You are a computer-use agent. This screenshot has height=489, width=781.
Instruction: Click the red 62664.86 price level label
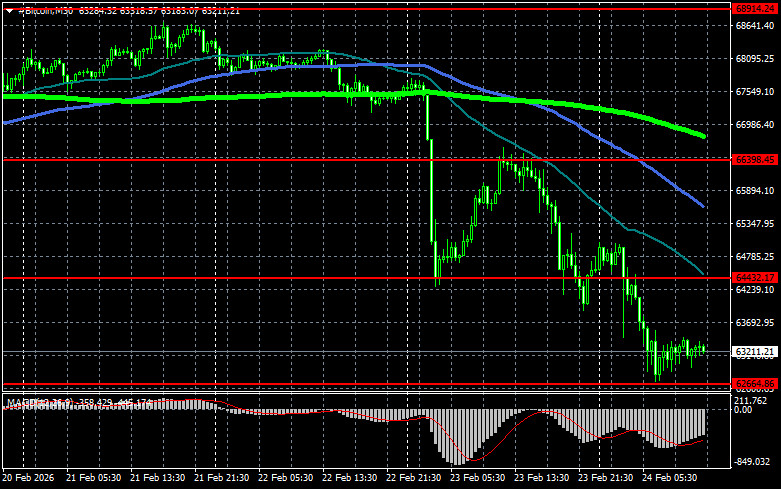pos(755,383)
